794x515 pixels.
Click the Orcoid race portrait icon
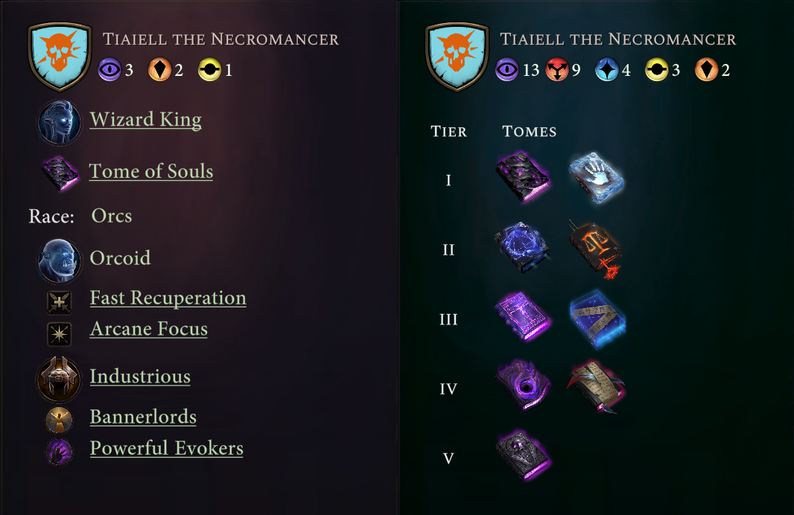[59, 259]
